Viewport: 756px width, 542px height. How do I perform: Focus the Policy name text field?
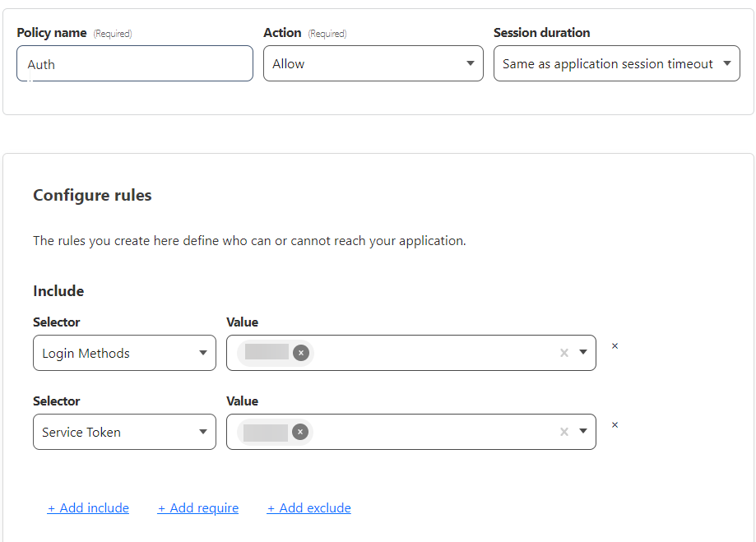pos(135,63)
